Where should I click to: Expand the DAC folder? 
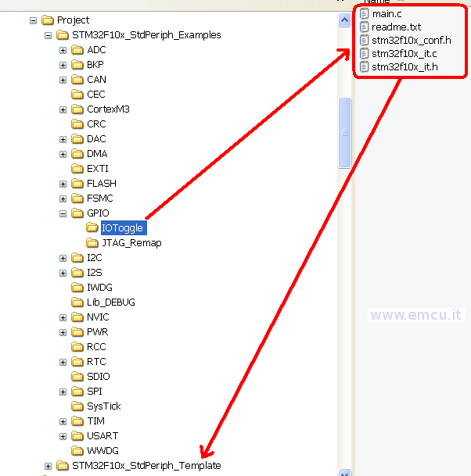click(x=63, y=139)
